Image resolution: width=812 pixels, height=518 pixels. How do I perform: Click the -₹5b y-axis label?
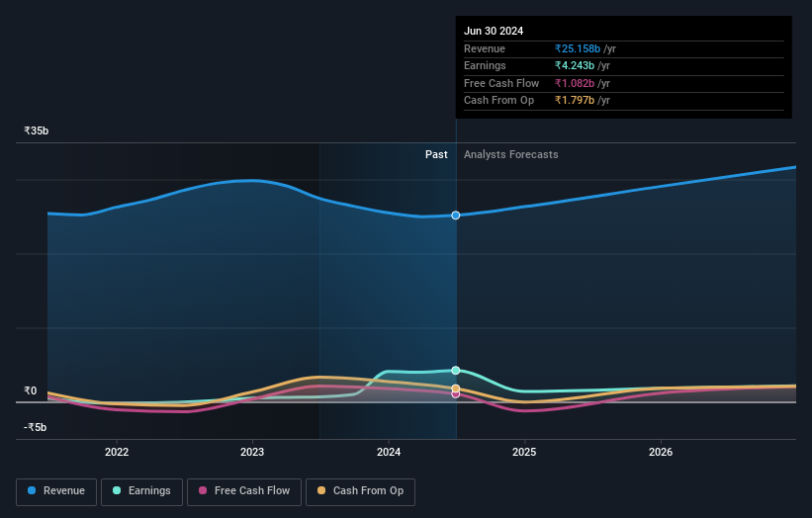point(36,427)
